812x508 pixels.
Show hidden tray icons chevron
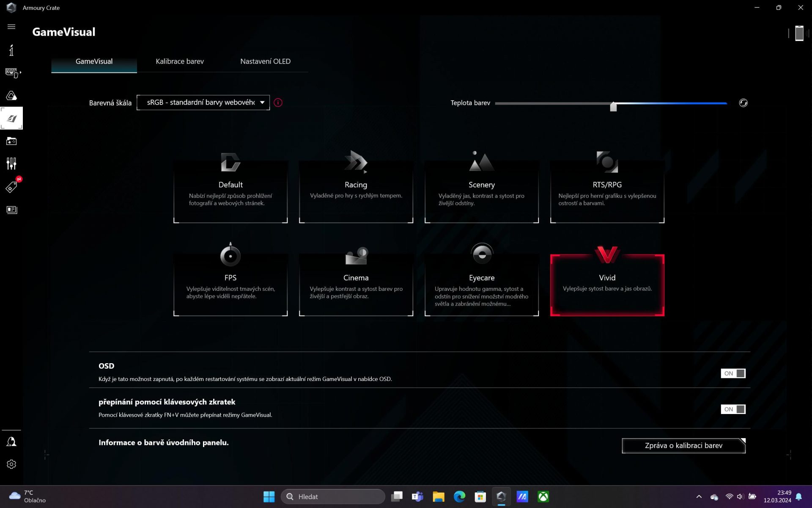point(699,497)
